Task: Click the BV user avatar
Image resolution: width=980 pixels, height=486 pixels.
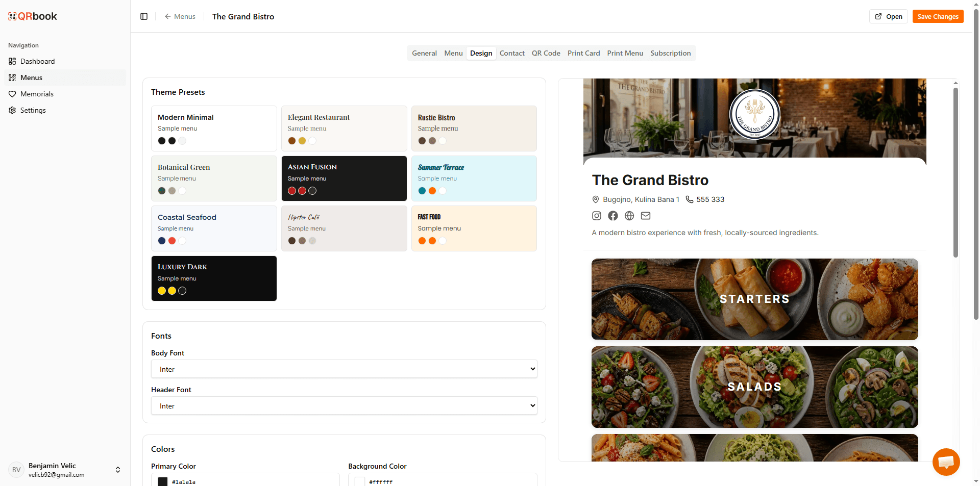Action: [16, 470]
